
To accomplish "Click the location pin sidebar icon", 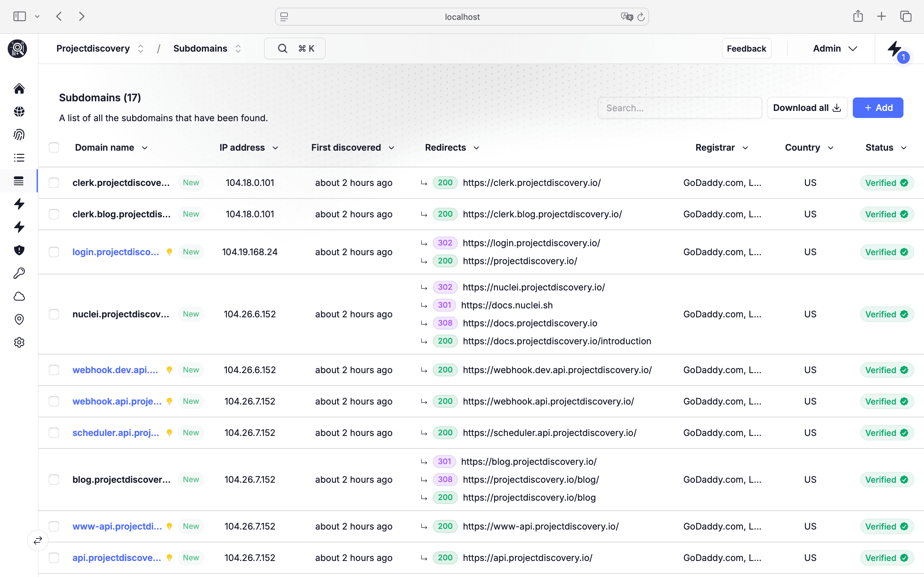I will click(19, 319).
